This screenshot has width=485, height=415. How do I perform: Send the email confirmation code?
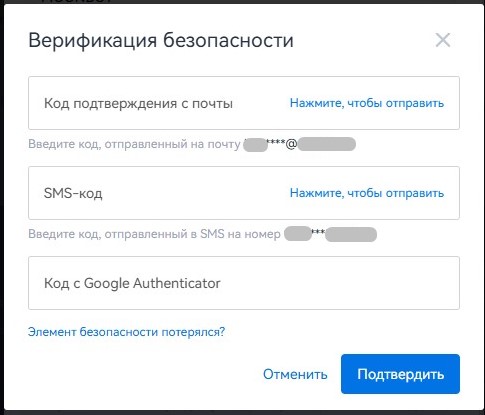coord(367,103)
